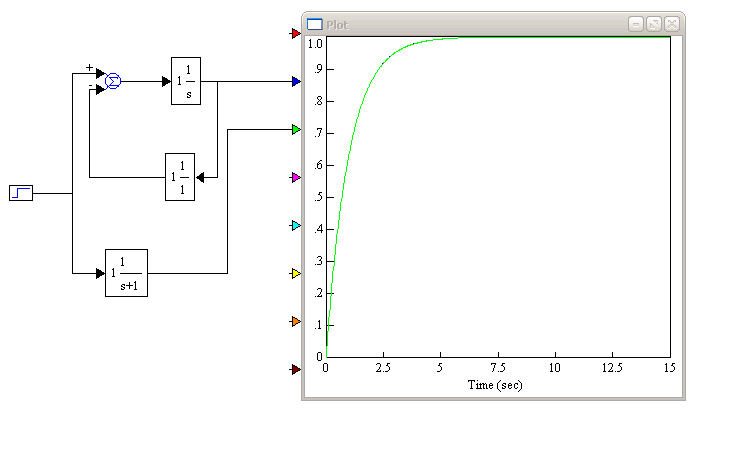Screen dimensions: 731x462
Task: Click the Plot window title icon
Action: 315,24
